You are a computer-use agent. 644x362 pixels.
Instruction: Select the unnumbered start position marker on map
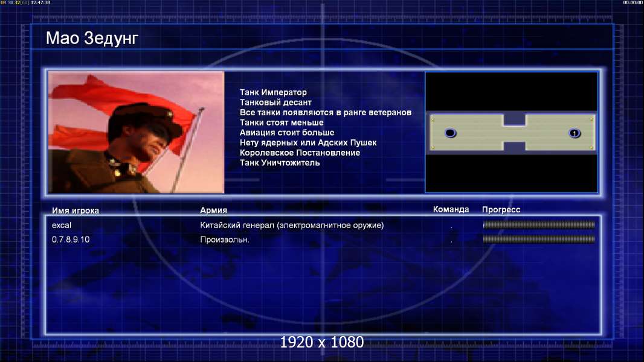point(450,133)
